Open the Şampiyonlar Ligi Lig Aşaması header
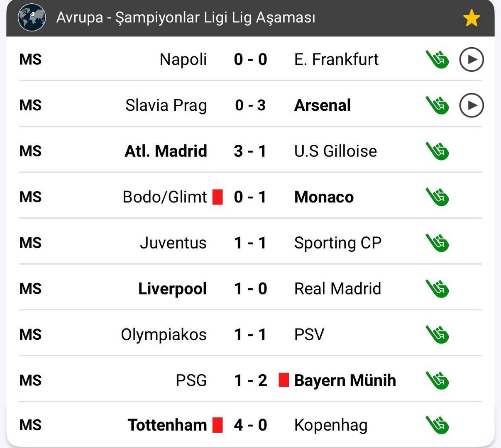The height and width of the screenshot is (448, 501). 186,18
